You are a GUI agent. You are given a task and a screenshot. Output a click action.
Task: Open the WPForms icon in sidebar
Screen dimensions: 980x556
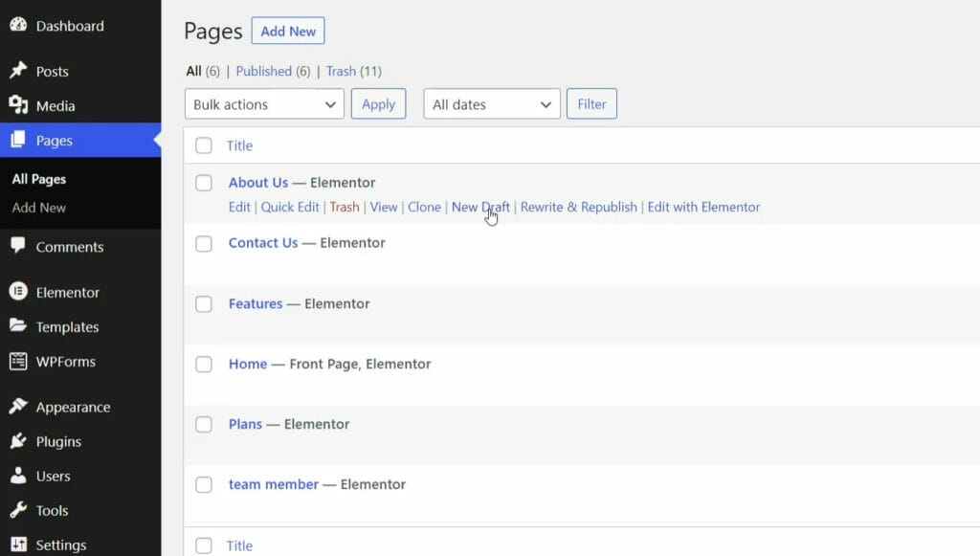click(19, 361)
